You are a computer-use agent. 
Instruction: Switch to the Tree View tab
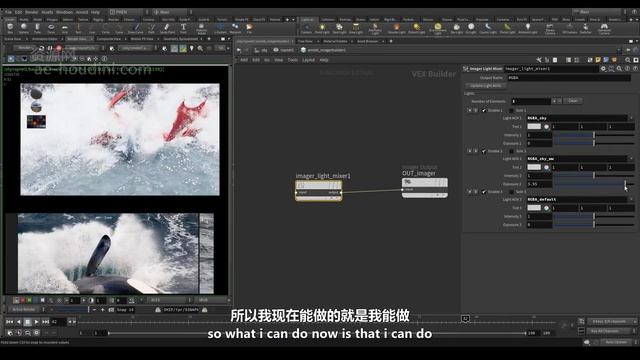click(305, 41)
